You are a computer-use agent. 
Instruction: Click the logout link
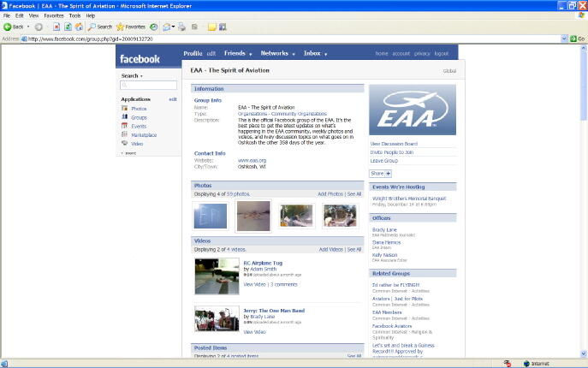pyautogui.click(x=442, y=54)
